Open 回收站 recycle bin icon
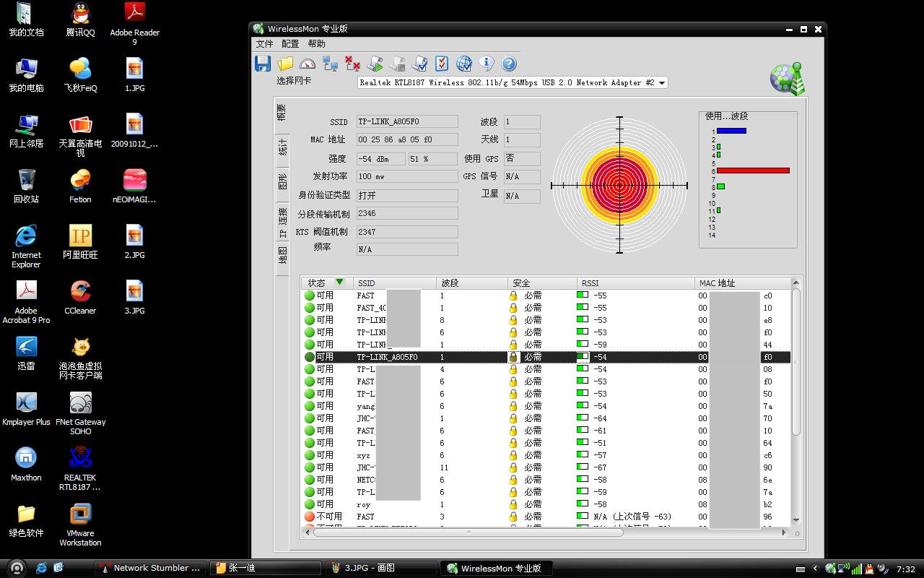 (x=26, y=186)
